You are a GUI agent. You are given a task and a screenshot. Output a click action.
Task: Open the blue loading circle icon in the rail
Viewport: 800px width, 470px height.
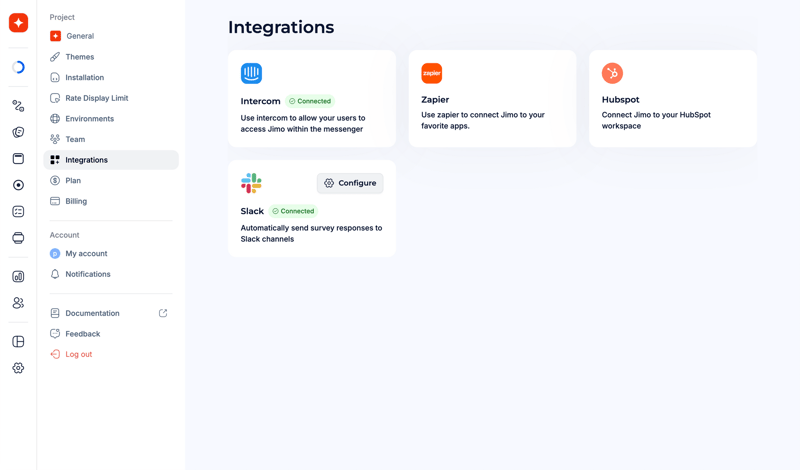click(x=18, y=67)
